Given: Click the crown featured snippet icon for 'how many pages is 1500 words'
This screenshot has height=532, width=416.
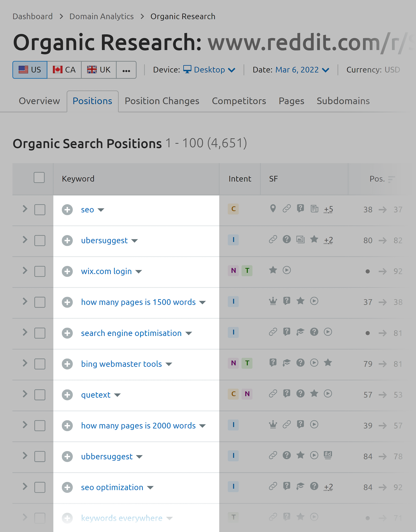Looking at the screenshot, I should 273,301.
